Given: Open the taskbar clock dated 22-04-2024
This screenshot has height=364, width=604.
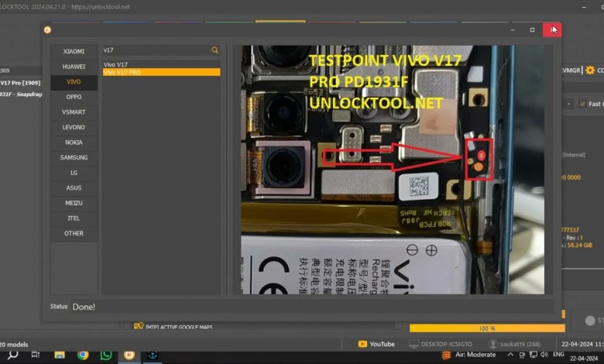Looking at the screenshot, I should (x=584, y=359).
